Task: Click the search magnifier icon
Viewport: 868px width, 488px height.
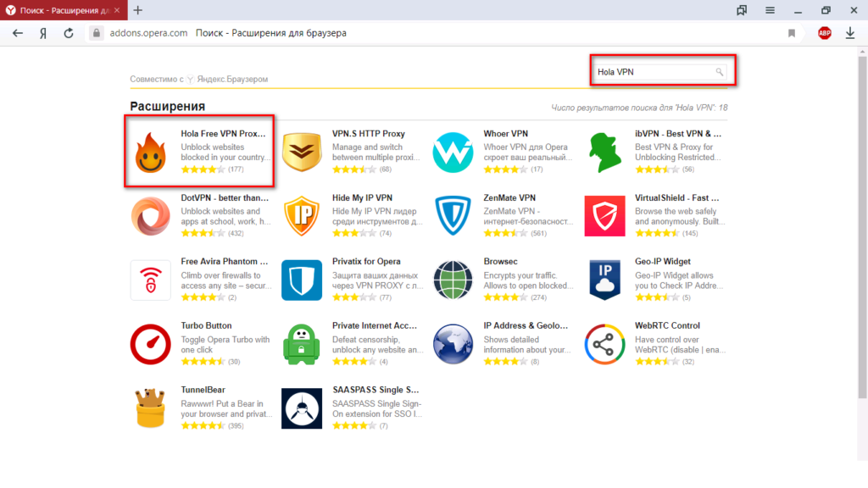Action: [x=719, y=72]
